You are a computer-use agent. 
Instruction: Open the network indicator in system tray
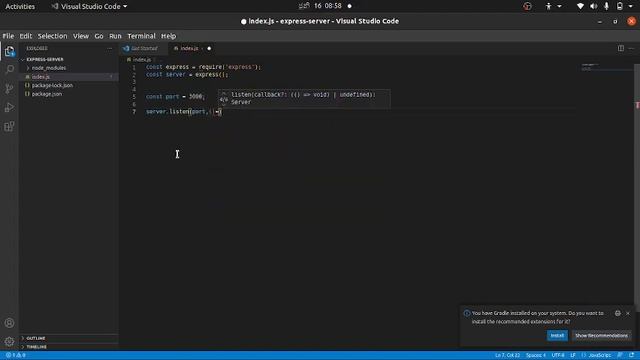coord(580,6)
